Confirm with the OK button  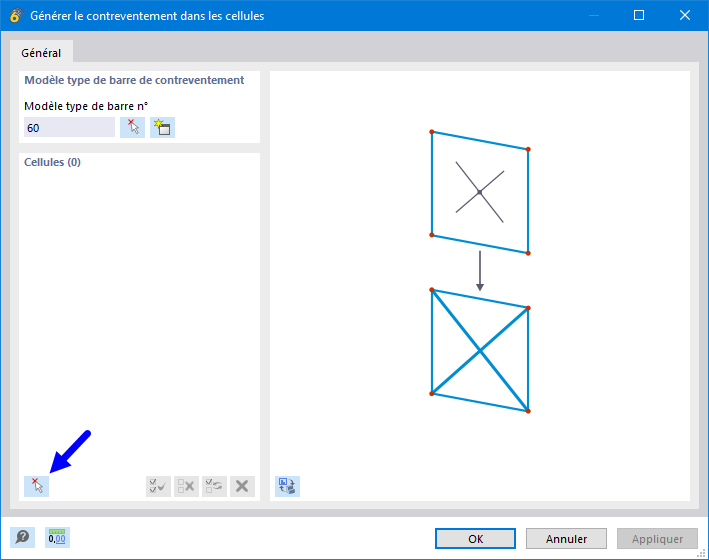tap(475, 538)
